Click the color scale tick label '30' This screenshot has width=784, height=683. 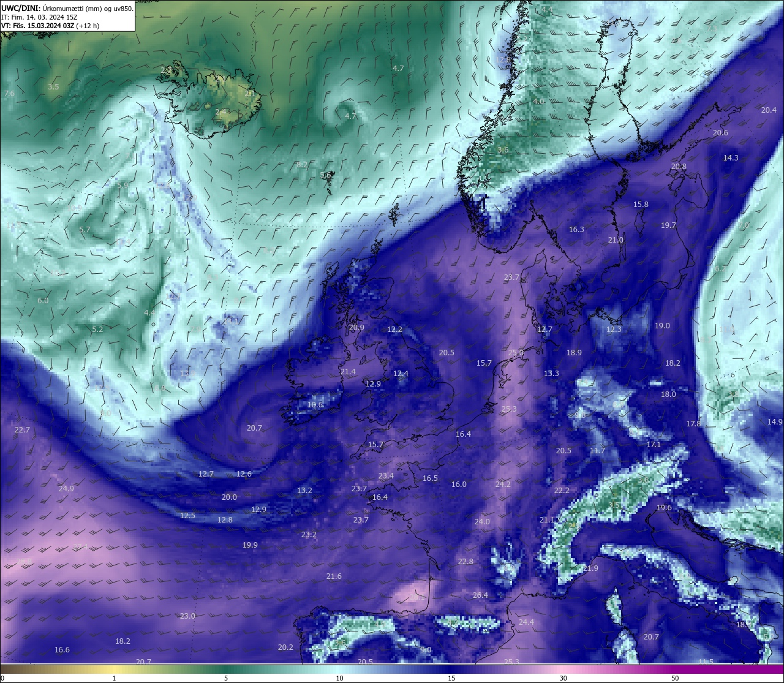(x=563, y=678)
